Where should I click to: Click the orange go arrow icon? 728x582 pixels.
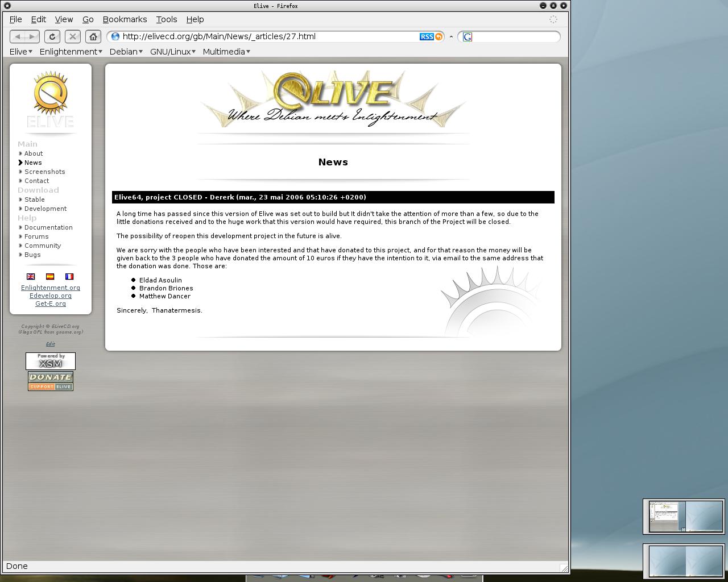pyautogui.click(x=439, y=36)
